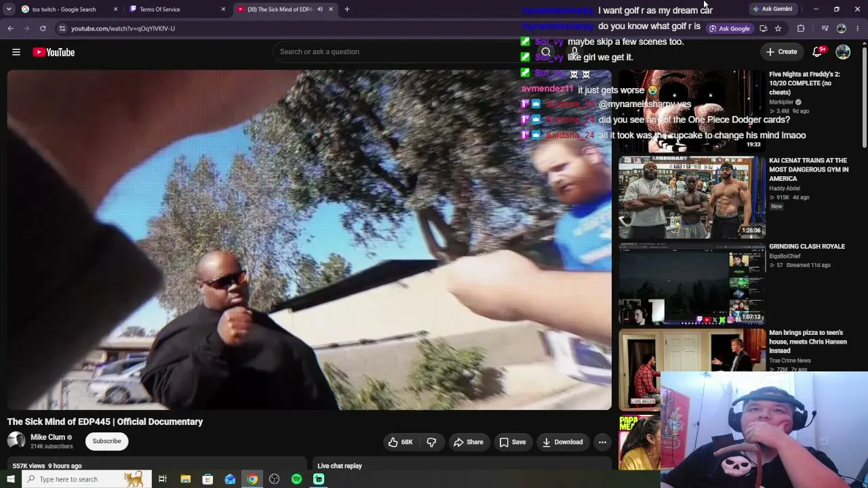The image size is (868, 488).
Task: Click the BigsBoiChief channel name
Action: 785,256
